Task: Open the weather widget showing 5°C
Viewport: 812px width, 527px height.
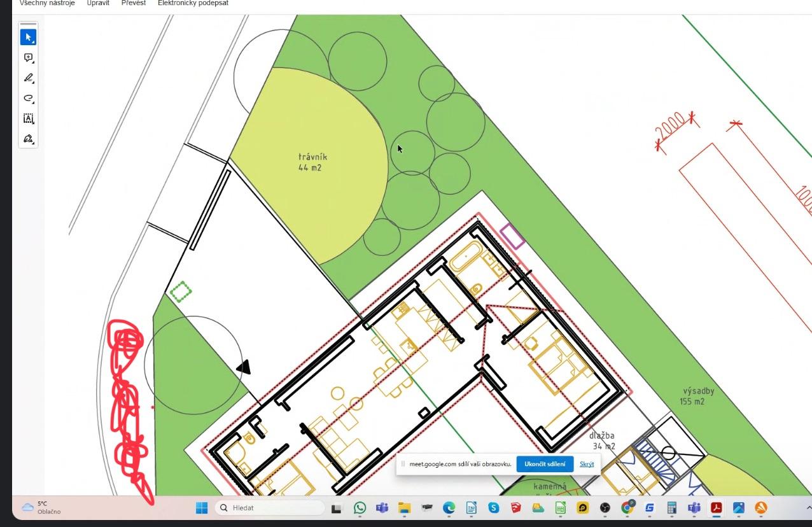Action: click(42, 507)
